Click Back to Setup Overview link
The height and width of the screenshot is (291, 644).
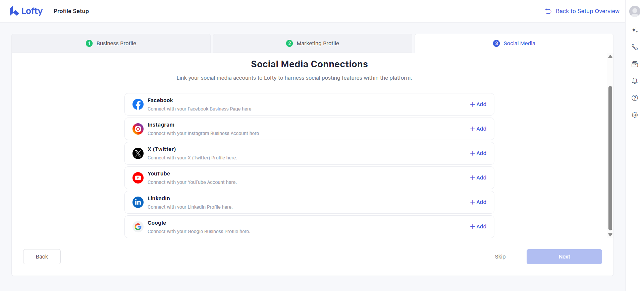[583, 11]
